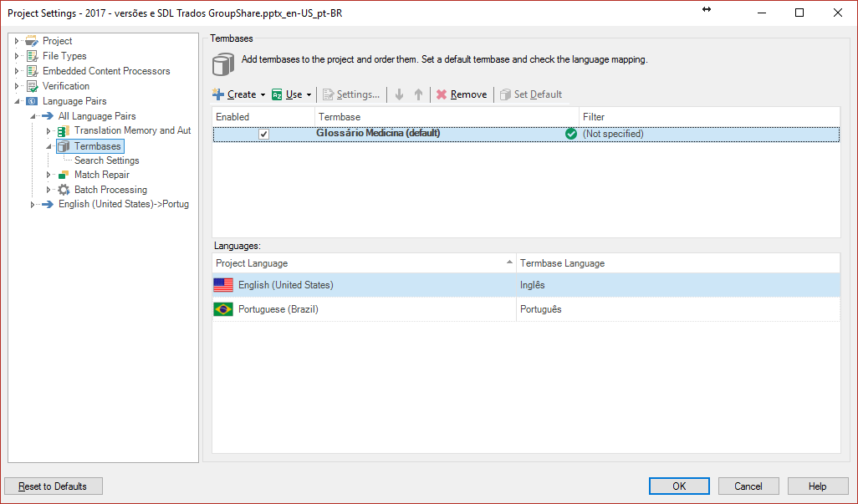Click the Settings toolbar icon
Image resolution: width=858 pixels, height=504 pixels.
point(329,94)
